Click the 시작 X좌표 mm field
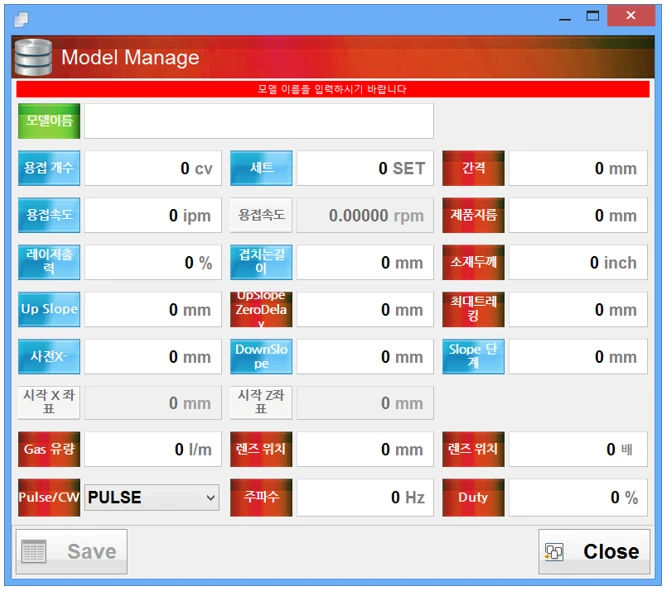The height and width of the screenshot is (589, 668). tap(153, 402)
